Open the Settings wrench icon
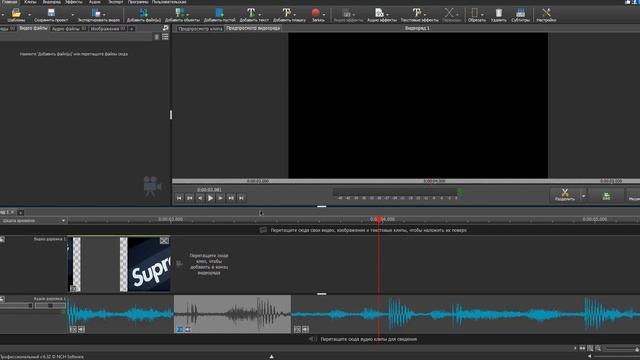 tap(546, 13)
